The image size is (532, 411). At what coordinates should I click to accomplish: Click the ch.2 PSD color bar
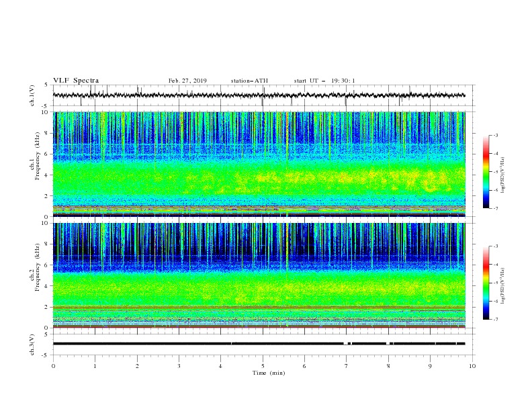(x=486, y=283)
